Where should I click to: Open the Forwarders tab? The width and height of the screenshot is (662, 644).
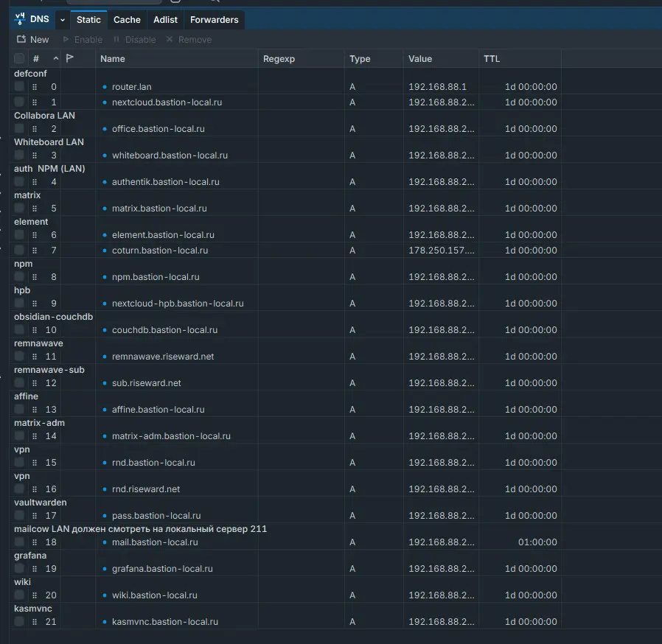[214, 20]
